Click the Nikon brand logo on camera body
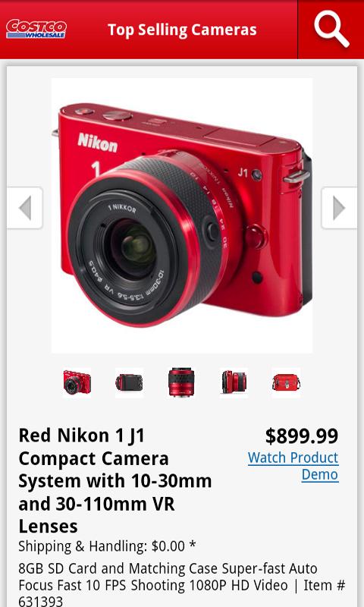Image resolution: width=364 pixels, height=607 pixels. pos(98,143)
